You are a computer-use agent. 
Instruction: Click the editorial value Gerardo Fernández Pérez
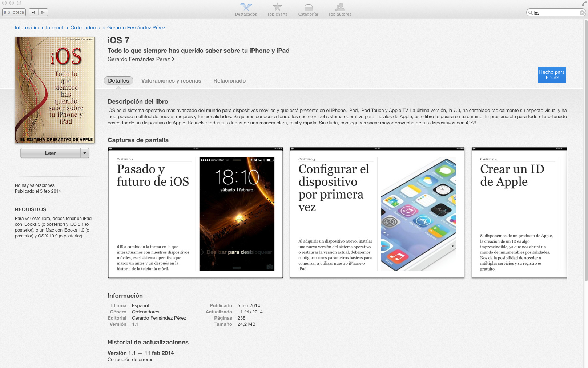point(159,318)
